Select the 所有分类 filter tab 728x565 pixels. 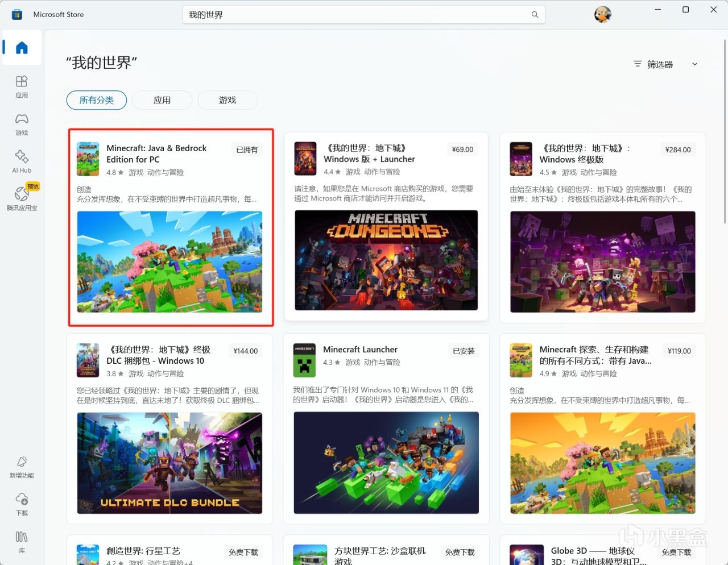tap(97, 100)
